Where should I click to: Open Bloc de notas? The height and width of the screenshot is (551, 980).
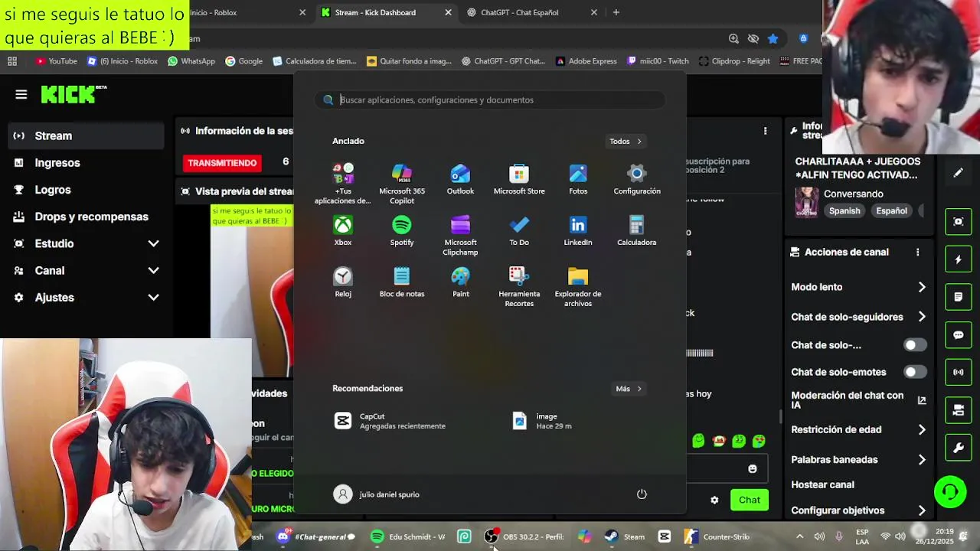[402, 282]
